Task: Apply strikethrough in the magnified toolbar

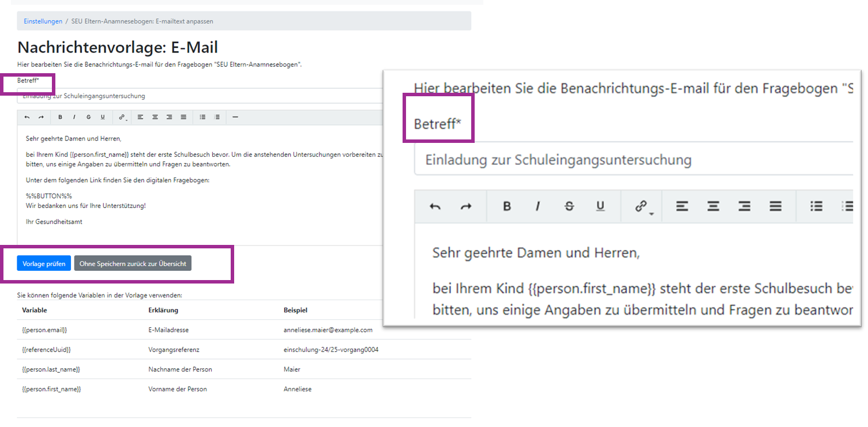Action: [x=569, y=206]
